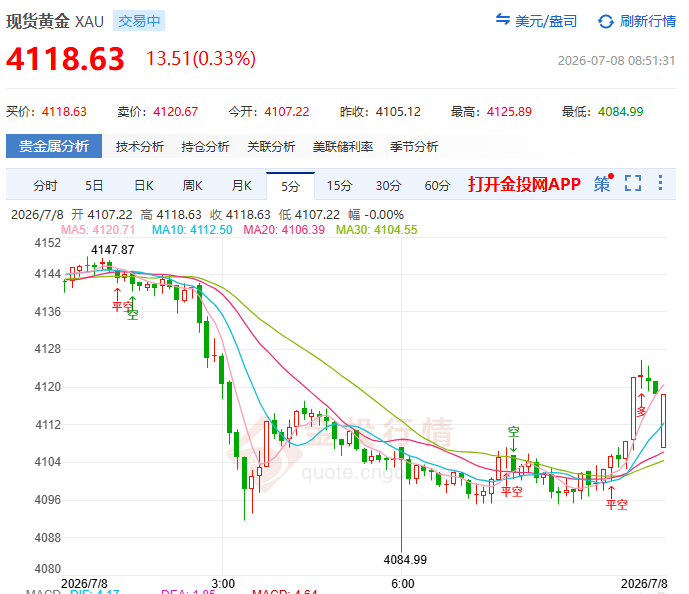
Task: Click the 最低 value 4084.99 in stats row
Action: point(620,112)
